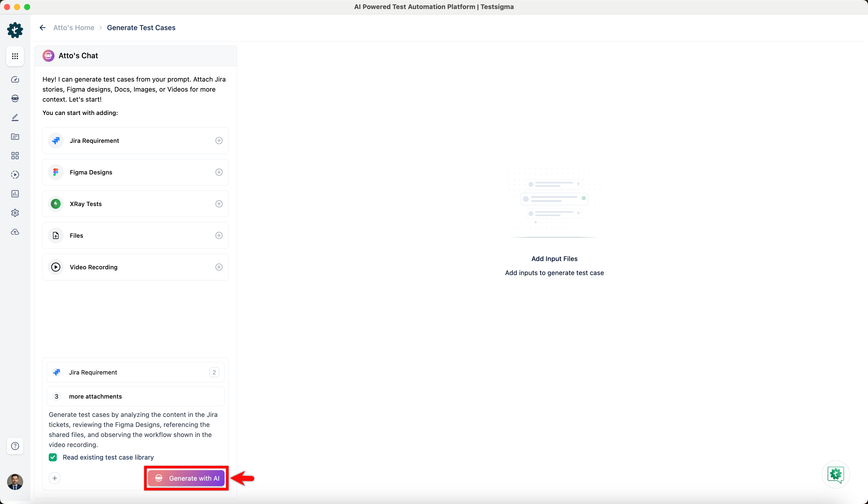Open the run results play icon
The height and width of the screenshot is (504, 868).
coord(15,174)
